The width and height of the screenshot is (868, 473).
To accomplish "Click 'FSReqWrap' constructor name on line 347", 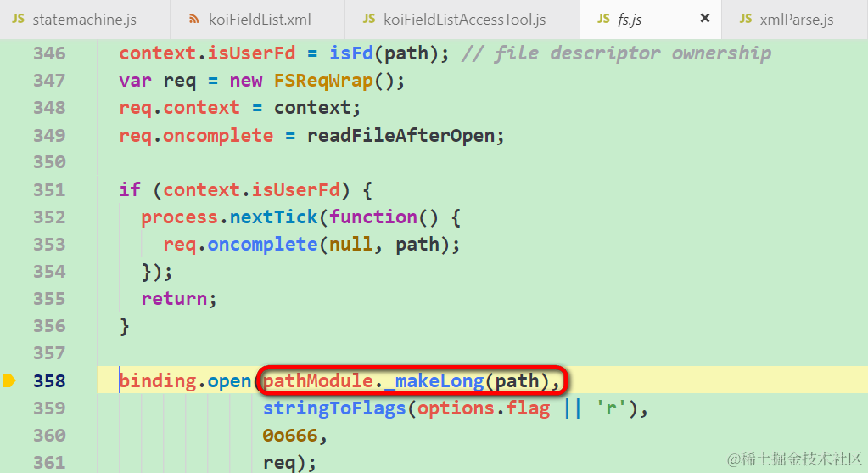I will click(324, 81).
